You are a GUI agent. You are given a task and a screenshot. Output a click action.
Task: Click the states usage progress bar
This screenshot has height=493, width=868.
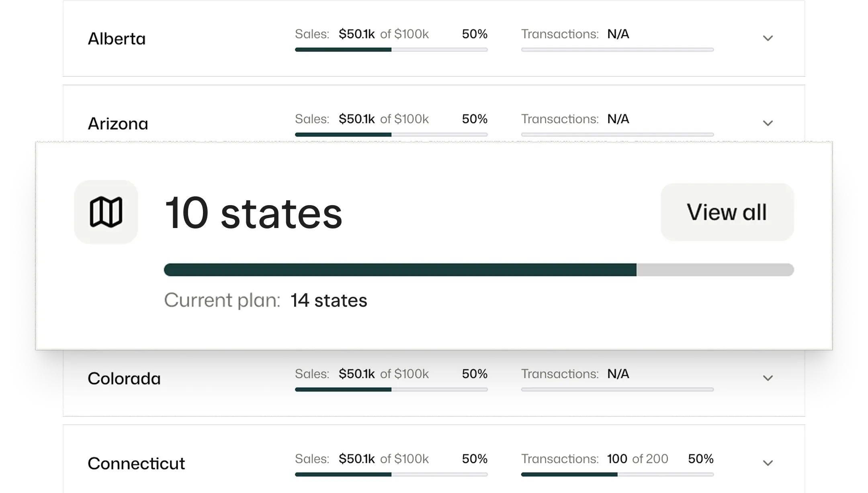[479, 270]
